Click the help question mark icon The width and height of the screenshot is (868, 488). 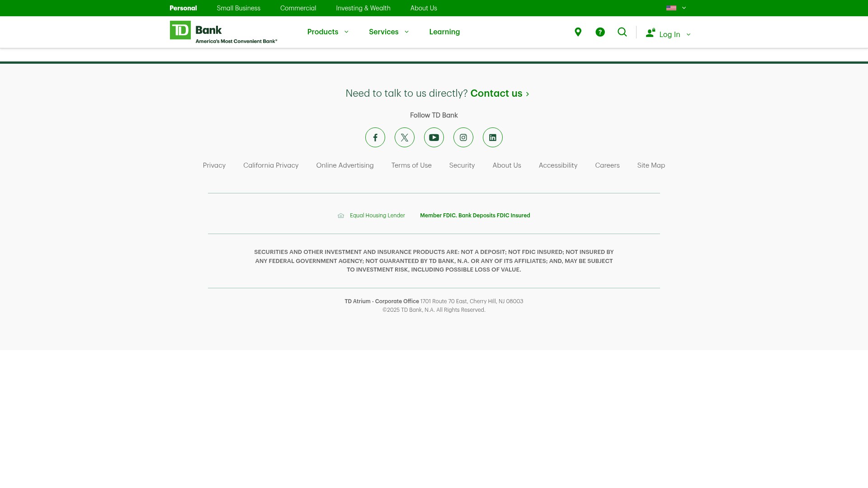(600, 32)
